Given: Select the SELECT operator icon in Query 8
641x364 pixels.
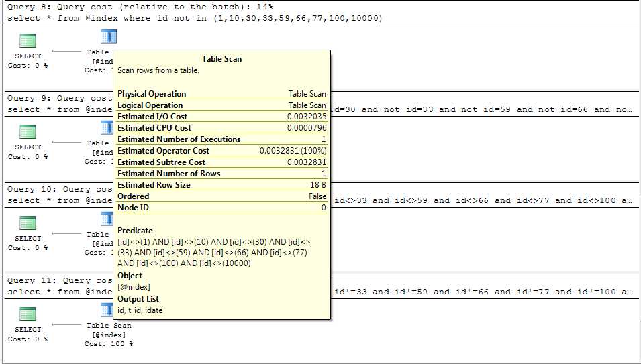Looking at the screenshot, I should (x=28, y=41).
